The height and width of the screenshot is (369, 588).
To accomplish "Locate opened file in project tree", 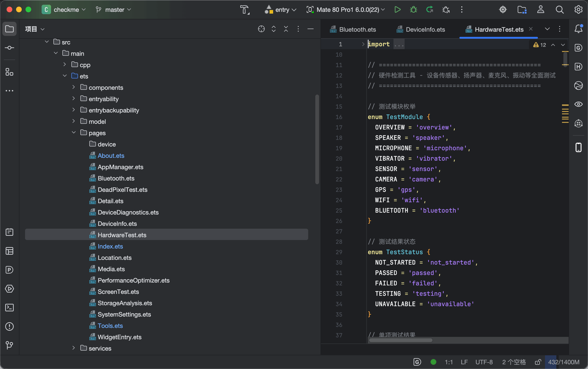I will [x=261, y=29].
